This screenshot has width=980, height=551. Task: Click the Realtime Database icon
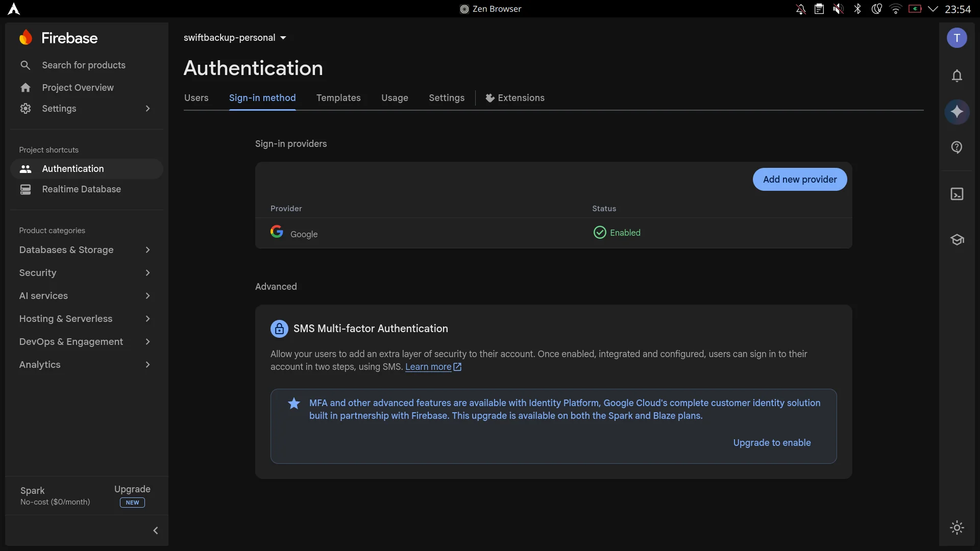(x=26, y=189)
